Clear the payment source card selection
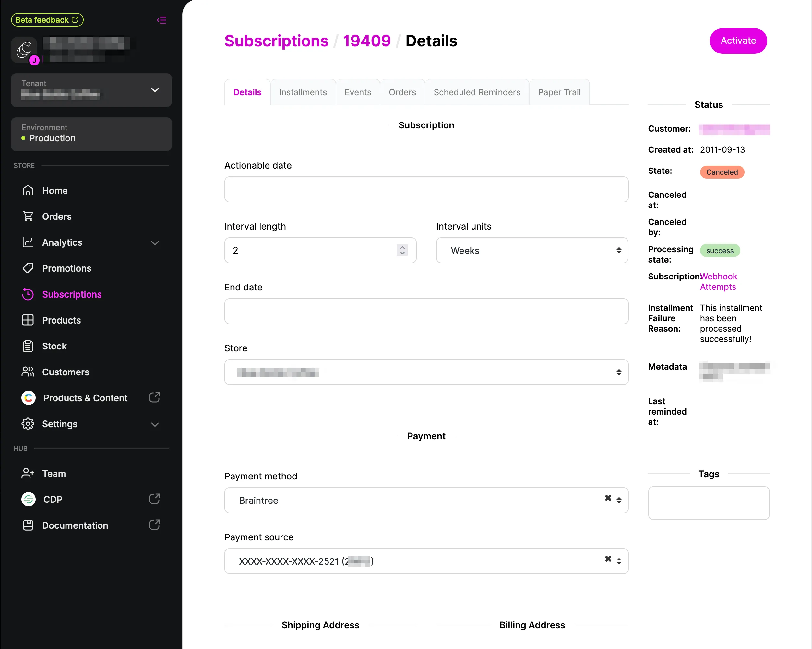Image resolution: width=812 pixels, height=649 pixels. 608,559
